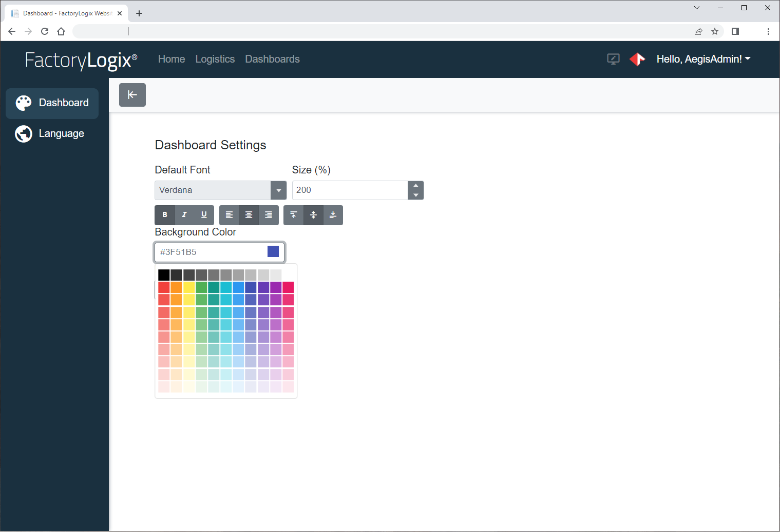Increase Size percentage with up stepper arrow
The height and width of the screenshot is (532, 780).
click(415, 186)
